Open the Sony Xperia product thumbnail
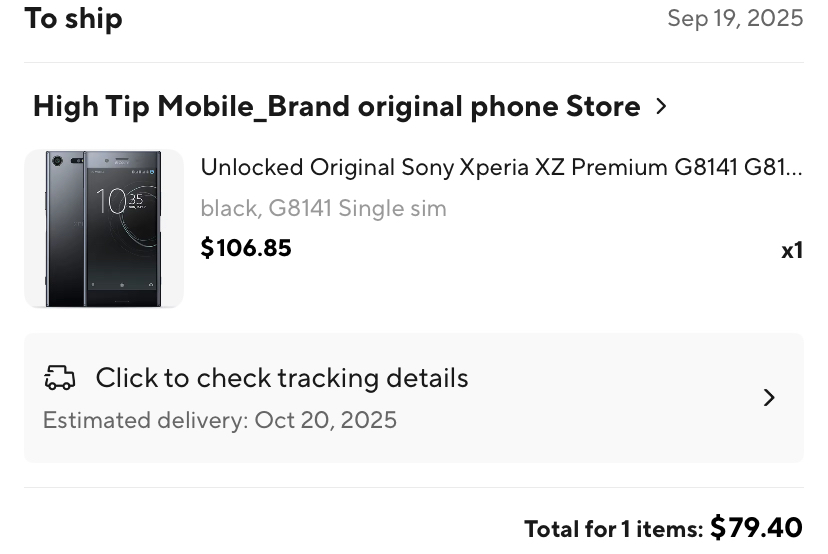The image size is (828, 554). 104,229
